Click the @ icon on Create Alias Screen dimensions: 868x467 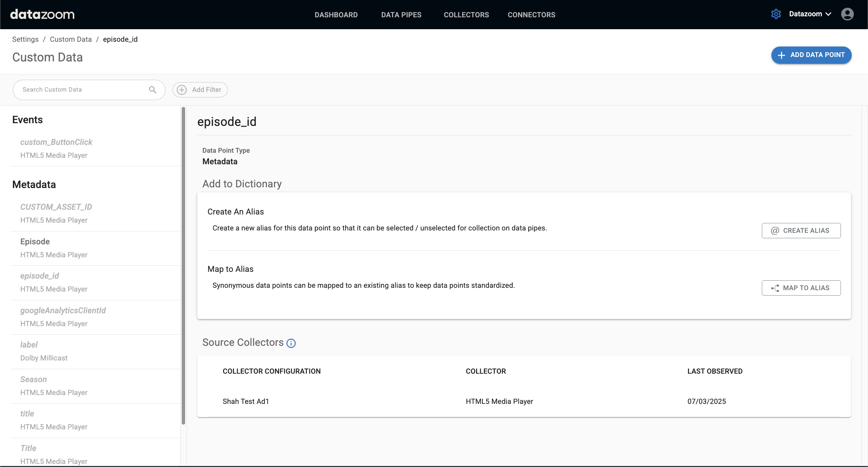click(x=775, y=231)
